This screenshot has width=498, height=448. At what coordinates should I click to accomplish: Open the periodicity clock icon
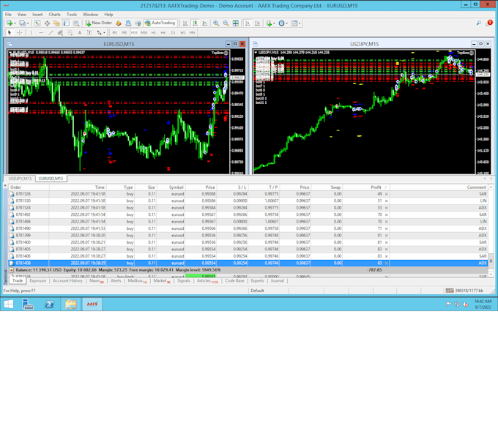[x=281, y=23]
